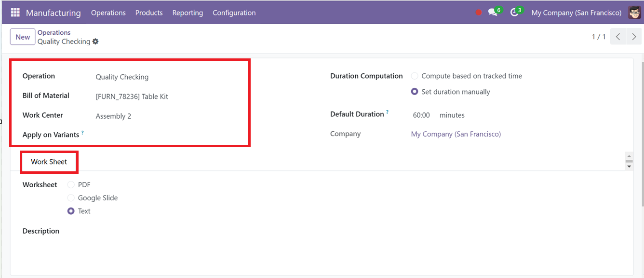Select Compute based on tracked time

coord(415,76)
